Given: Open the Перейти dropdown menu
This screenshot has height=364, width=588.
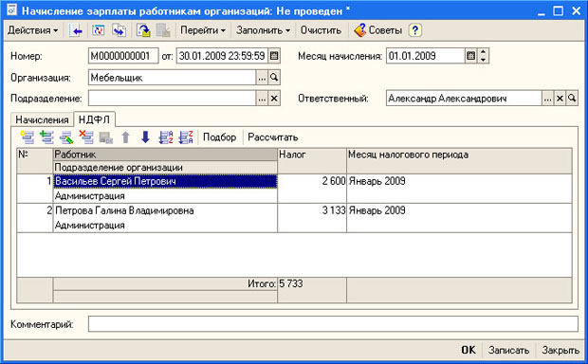Looking at the screenshot, I should pyautogui.click(x=203, y=30).
